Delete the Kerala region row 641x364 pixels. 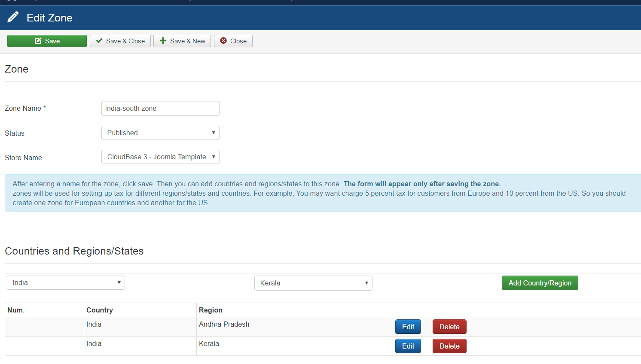click(449, 346)
